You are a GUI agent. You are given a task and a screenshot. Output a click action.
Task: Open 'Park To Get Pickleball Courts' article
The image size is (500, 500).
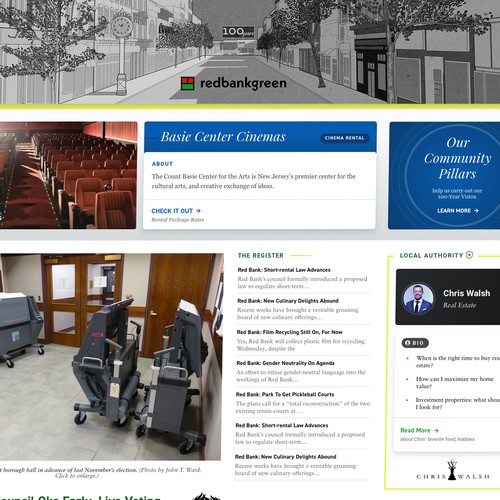click(285, 394)
